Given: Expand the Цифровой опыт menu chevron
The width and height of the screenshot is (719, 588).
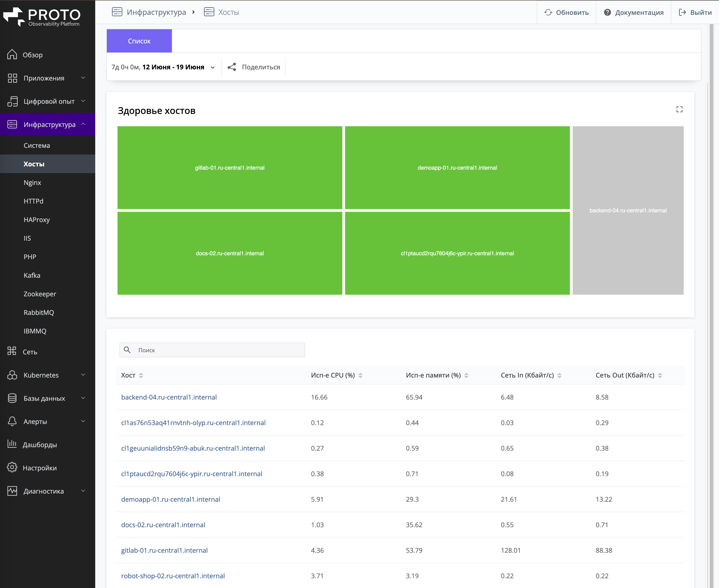Looking at the screenshot, I should tap(83, 101).
